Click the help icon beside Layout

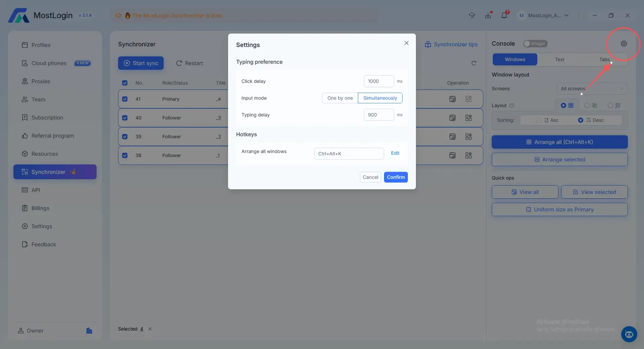[512, 105]
